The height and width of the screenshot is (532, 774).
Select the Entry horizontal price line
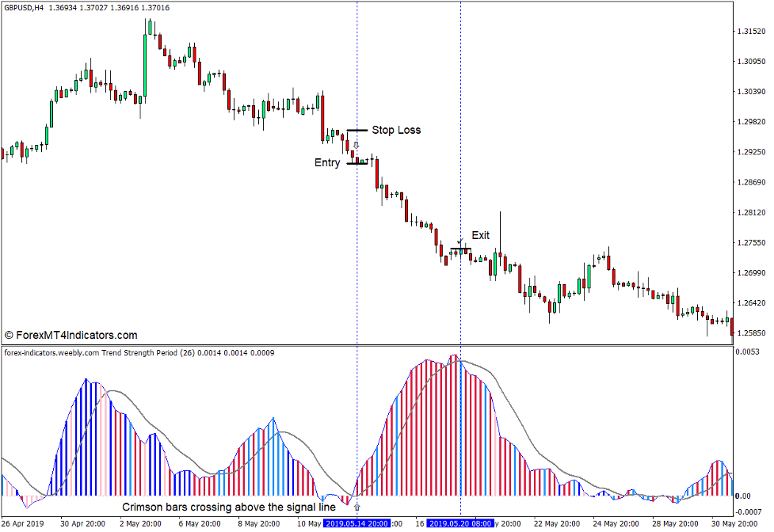point(358,162)
